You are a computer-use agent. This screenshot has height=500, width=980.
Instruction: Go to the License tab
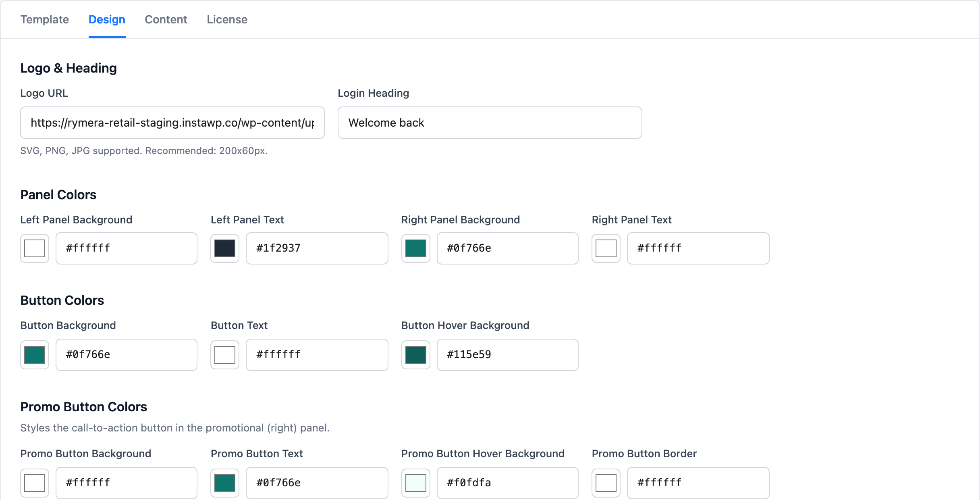227,19
